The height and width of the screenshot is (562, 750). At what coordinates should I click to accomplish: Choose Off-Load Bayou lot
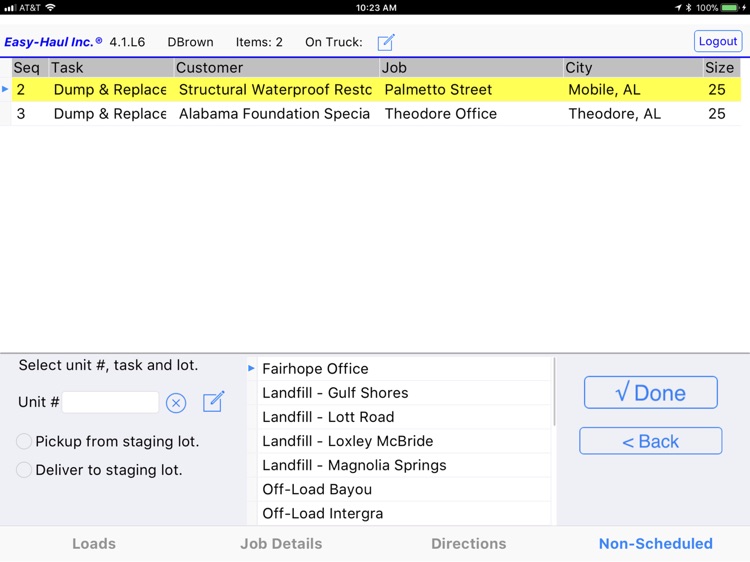(x=404, y=489)
